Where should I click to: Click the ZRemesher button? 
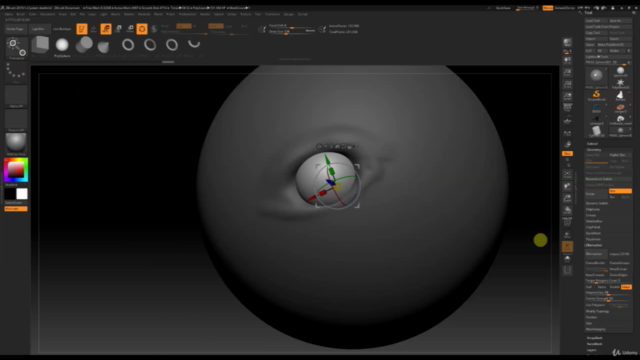(596, 254)
